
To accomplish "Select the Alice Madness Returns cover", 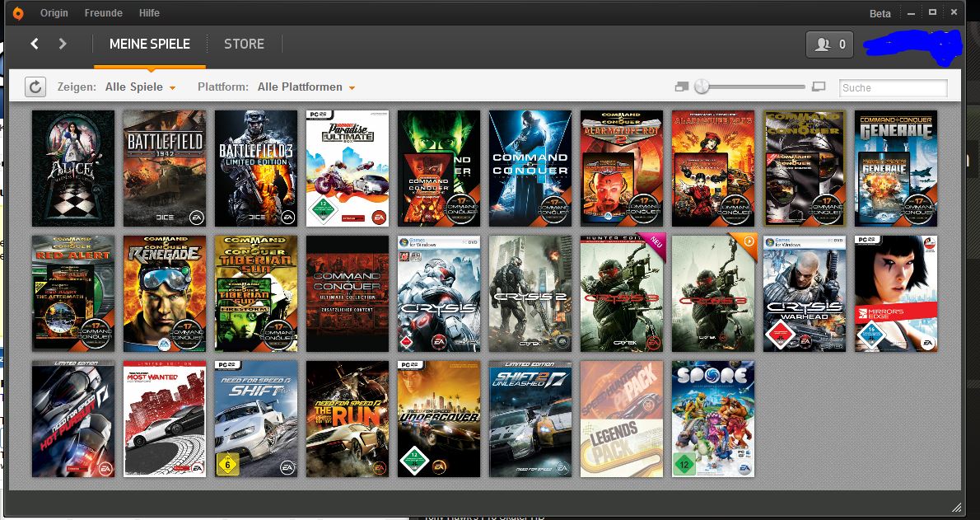I will (x=73, y=168).
